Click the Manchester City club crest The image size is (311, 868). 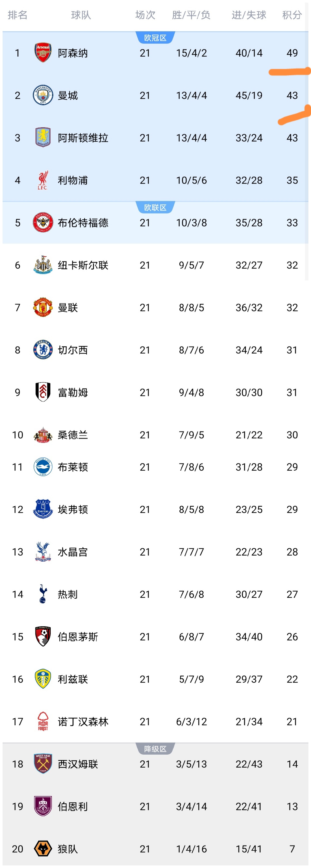pos(43,95)
